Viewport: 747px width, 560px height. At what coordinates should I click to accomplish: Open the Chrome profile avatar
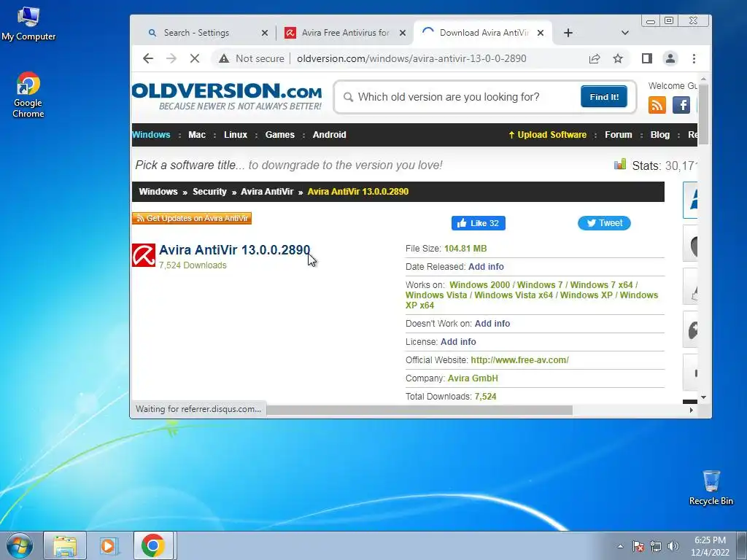point(670,58)
